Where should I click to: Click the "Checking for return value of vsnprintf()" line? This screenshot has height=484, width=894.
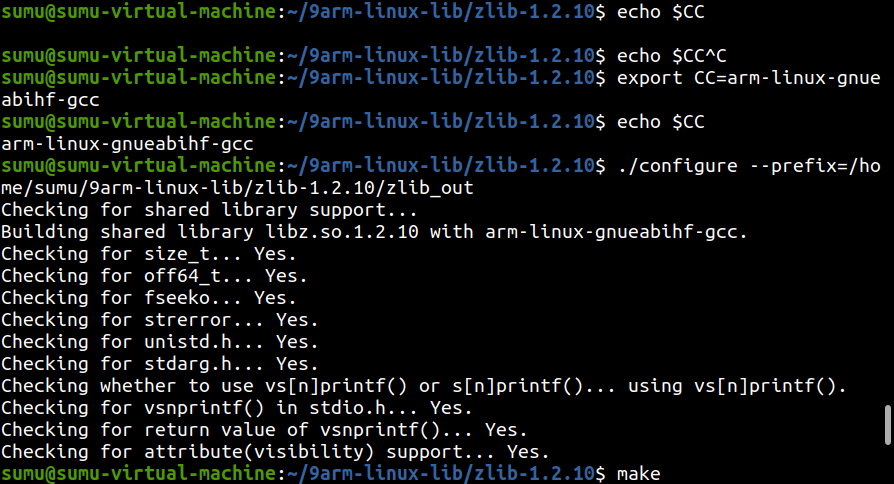tap(264, 429)
